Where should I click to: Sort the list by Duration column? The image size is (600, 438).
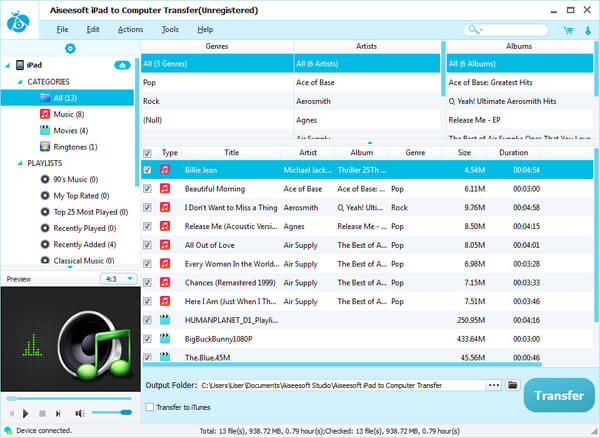point(514,153)
